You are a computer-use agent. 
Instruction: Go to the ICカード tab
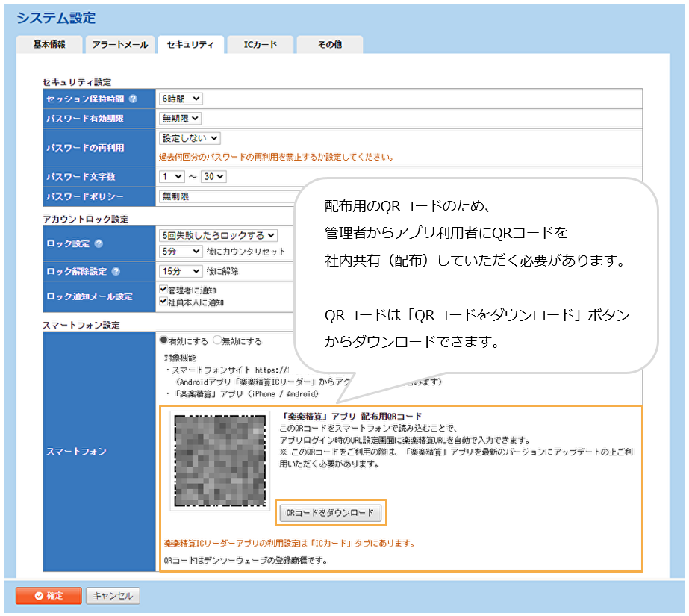(x=260, y=45)
